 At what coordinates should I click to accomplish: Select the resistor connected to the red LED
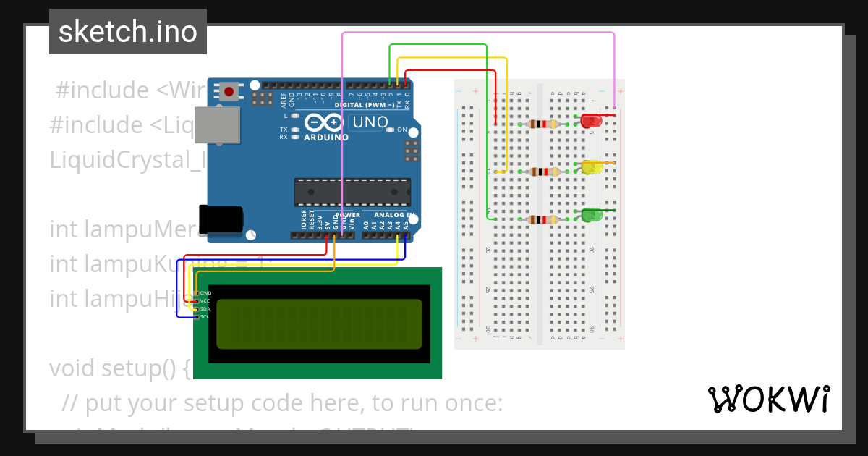point(545,124)
